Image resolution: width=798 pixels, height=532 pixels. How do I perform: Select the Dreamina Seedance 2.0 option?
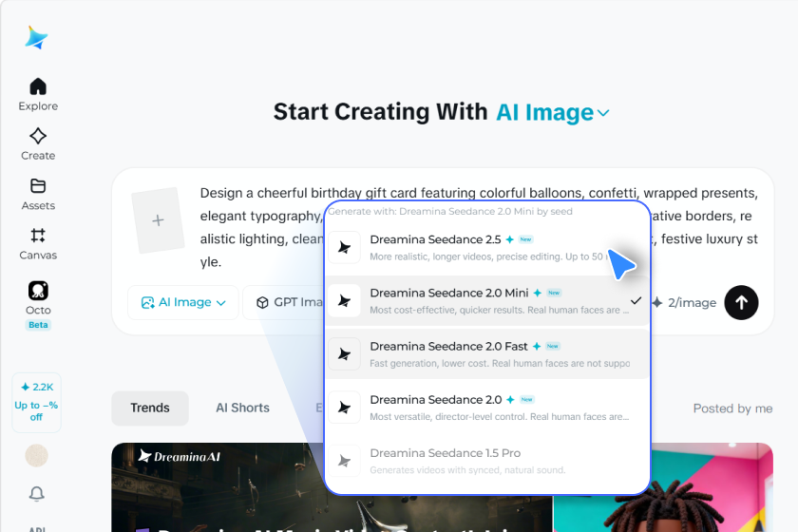point(487,408)
